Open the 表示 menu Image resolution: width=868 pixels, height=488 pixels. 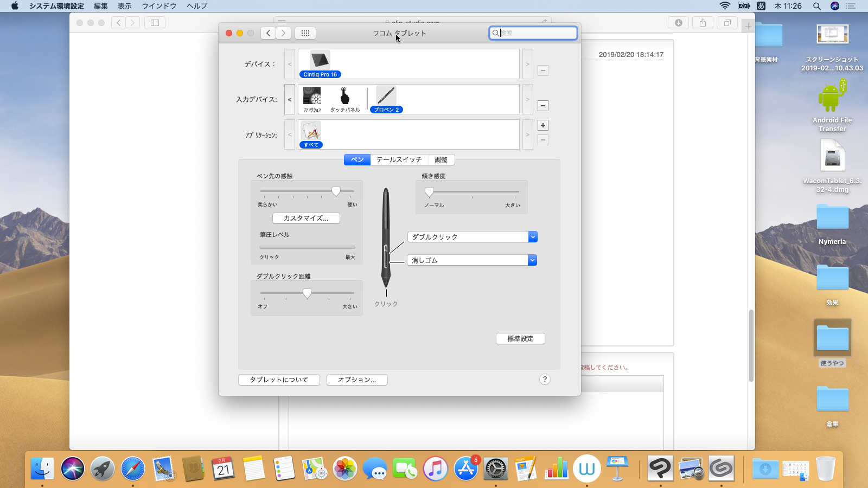[x=125, y=6]
